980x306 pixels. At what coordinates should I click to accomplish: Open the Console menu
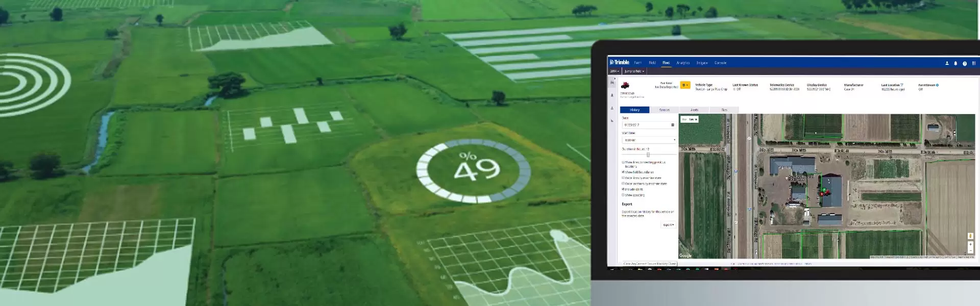tap(720, 63)
